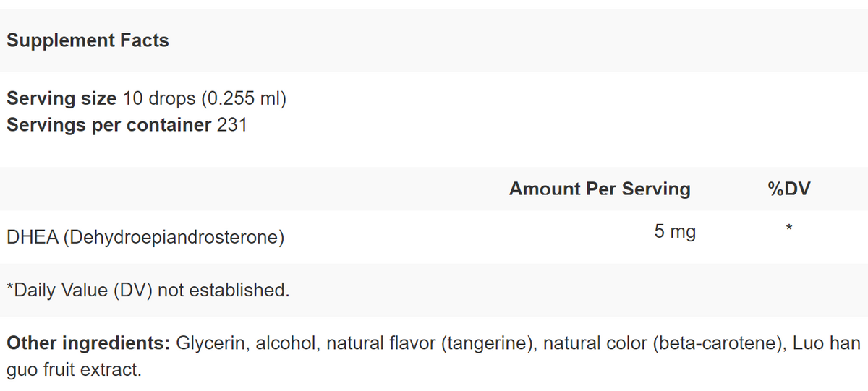
Task: Select the word Dehydroepiandrosterone in parentheses
Action: pos(174,237)
